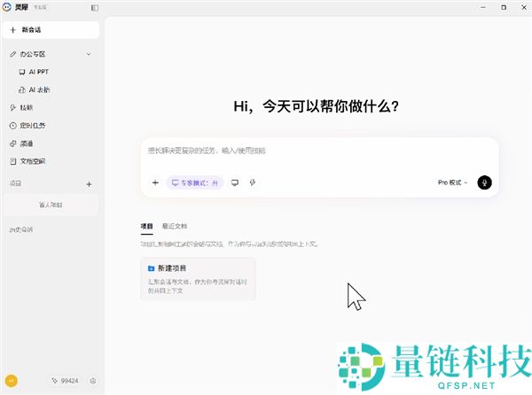Open the AI PPT tool
This screenshot has width=532, height=395.
pos(34,72)
